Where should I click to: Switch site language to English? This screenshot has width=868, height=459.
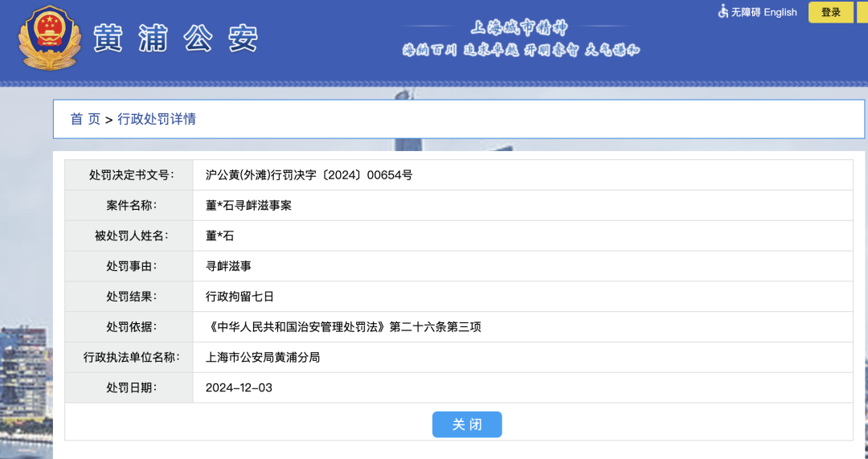coord(780,12)
